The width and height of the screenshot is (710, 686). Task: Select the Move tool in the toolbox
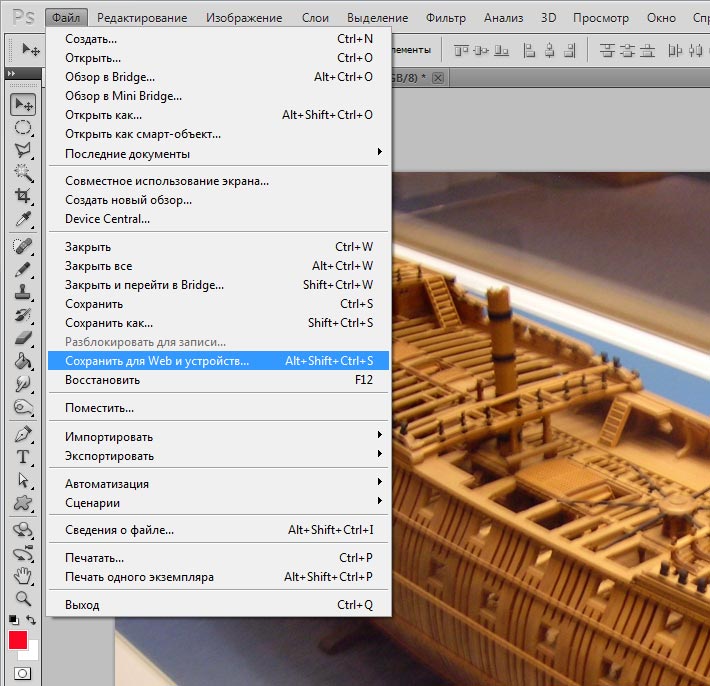click(22, 105)
